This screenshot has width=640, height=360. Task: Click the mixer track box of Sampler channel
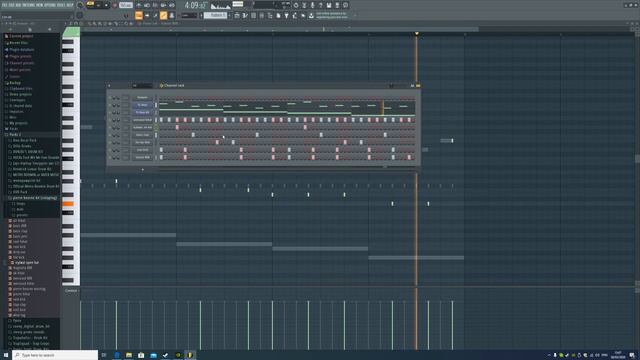[x=125, y=98]
